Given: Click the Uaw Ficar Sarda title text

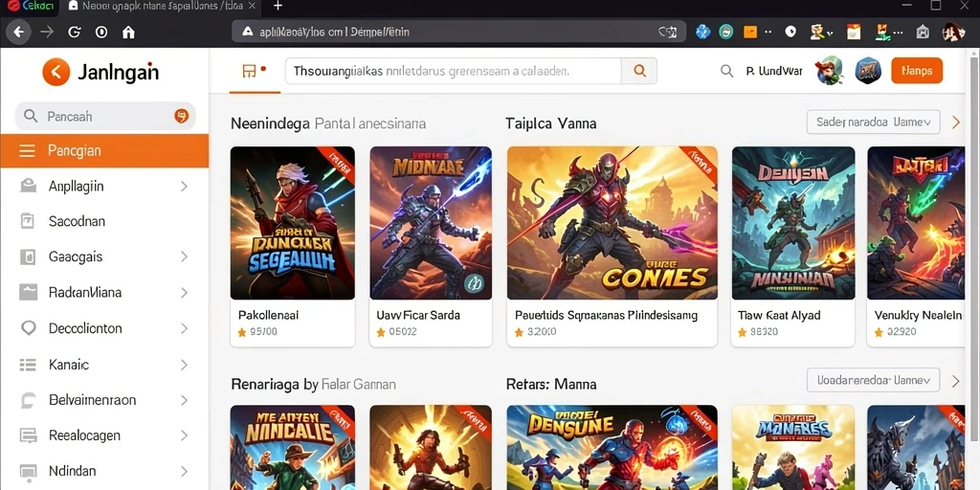Looking at the screenshot, I should (x=418, y=316).
